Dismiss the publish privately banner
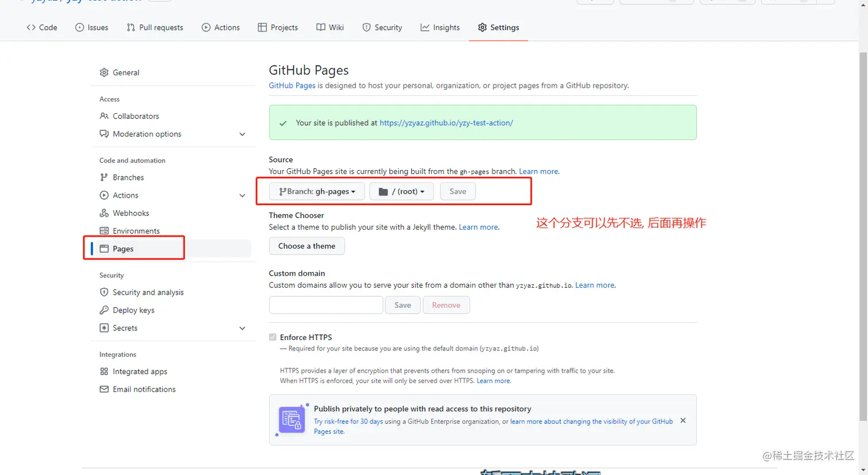The width and height of the screenshot is (868, 475). 683,420
